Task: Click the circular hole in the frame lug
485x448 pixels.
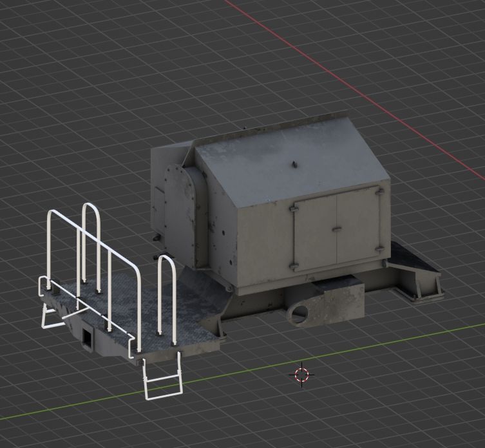Action: click(300, 315)
